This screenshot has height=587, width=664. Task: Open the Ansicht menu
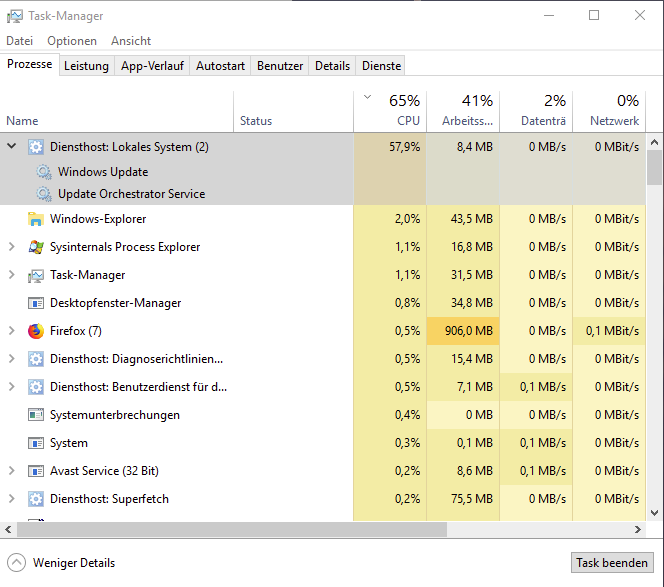pyautogui.click(x=131, y=41)
